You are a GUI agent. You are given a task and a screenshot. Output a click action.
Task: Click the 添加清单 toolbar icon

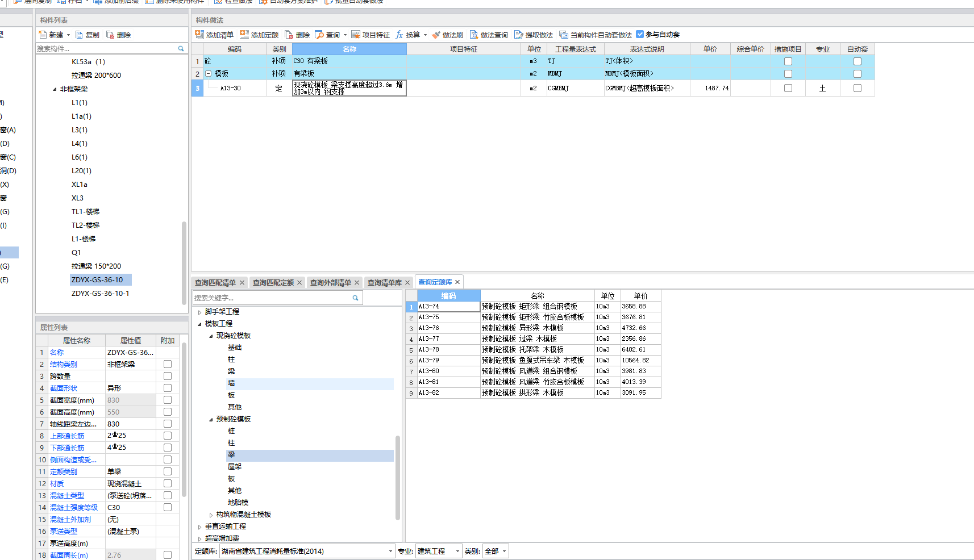(x=199, y=35)
